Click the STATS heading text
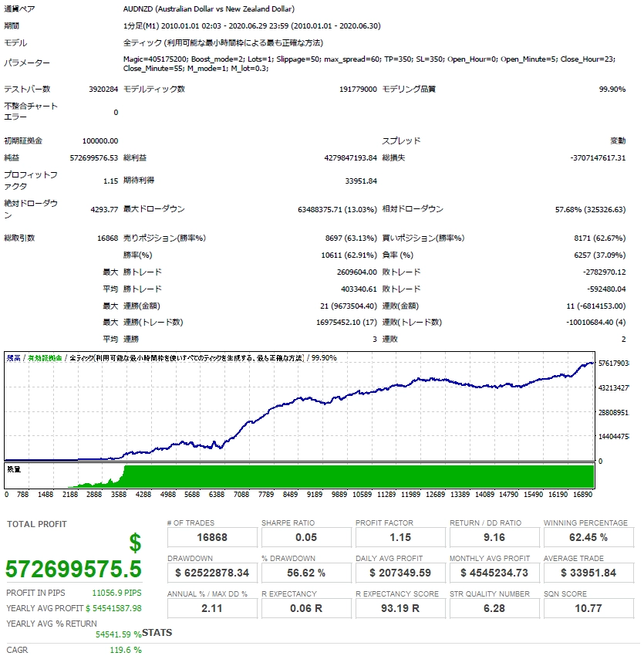Image resolution: width=644 pixels, height=656 pixels. (x=157, y=633)
